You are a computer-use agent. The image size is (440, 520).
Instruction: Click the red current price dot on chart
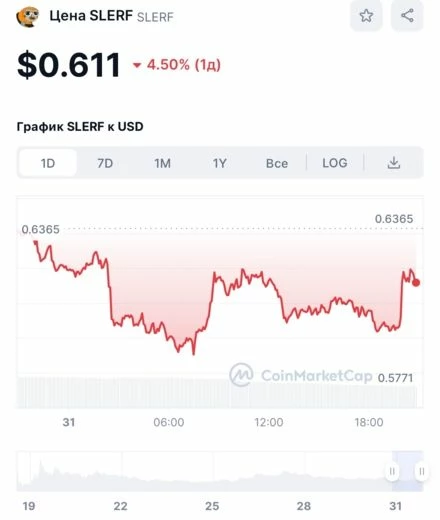[x=416, y=283]
